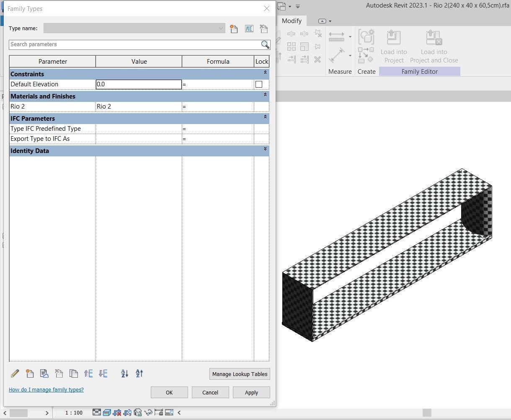Click the Move Parameter Down icon
Image resolution: width=511 pixels, height=420 pixels.
coord(103,373)
